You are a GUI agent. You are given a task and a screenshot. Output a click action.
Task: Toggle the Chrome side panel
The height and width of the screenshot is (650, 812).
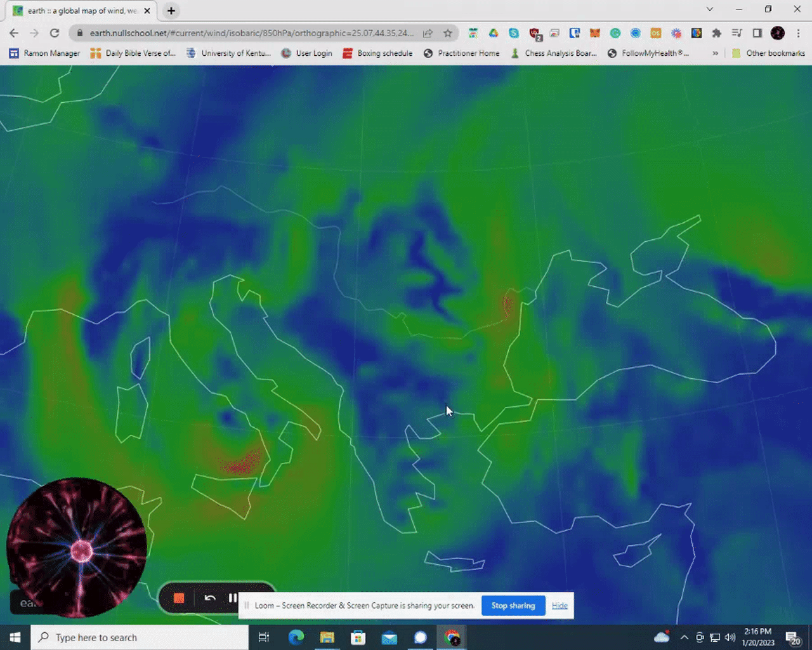click(757, 33)
